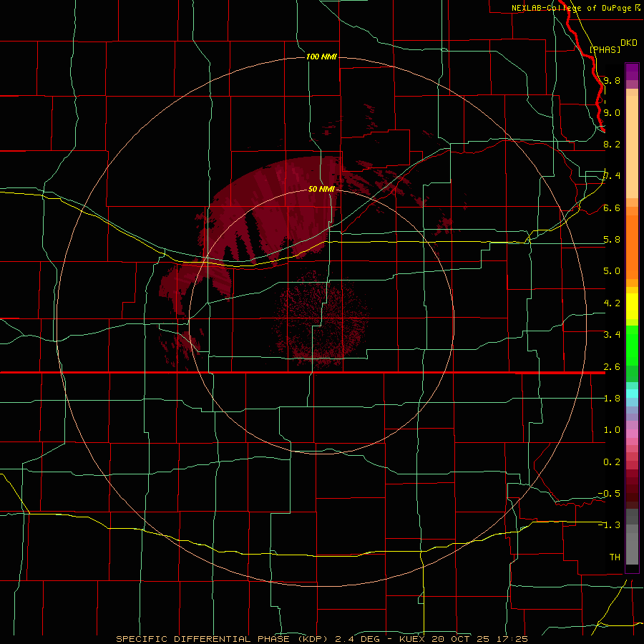This screenshot has width=644, height=644.
Task: Click the 5.0 value on the color scale
Action: pyautogui.click(x=612, y=271)
